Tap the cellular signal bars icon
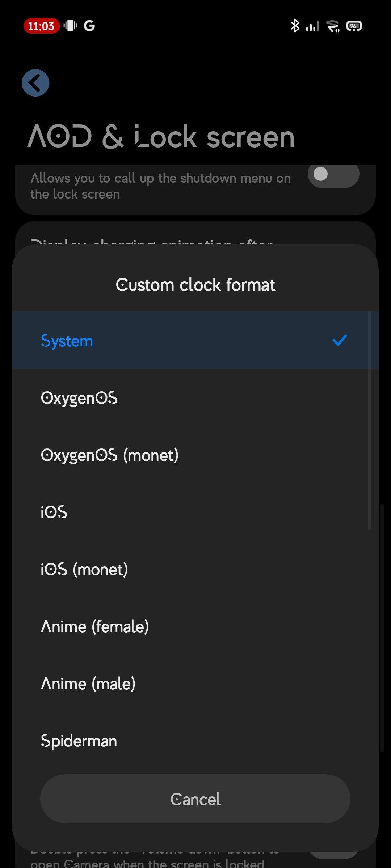 [x=312, y=26]
